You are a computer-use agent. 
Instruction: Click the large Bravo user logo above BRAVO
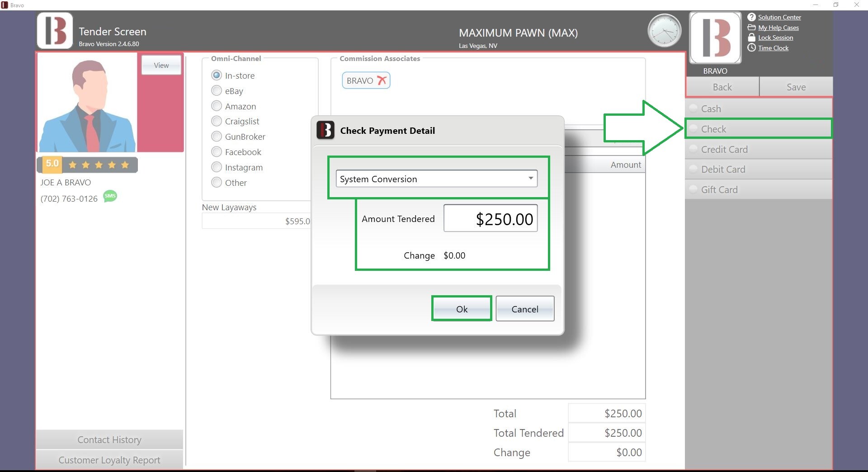pos(715,38)
